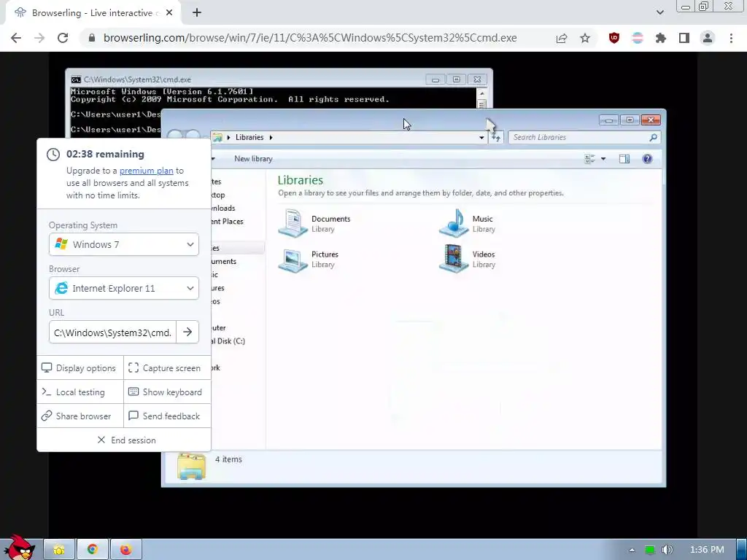Screen dimensions: 747x560
Task: Expand the arrow after Libraries breadcrumb
Action: point(271,137)
